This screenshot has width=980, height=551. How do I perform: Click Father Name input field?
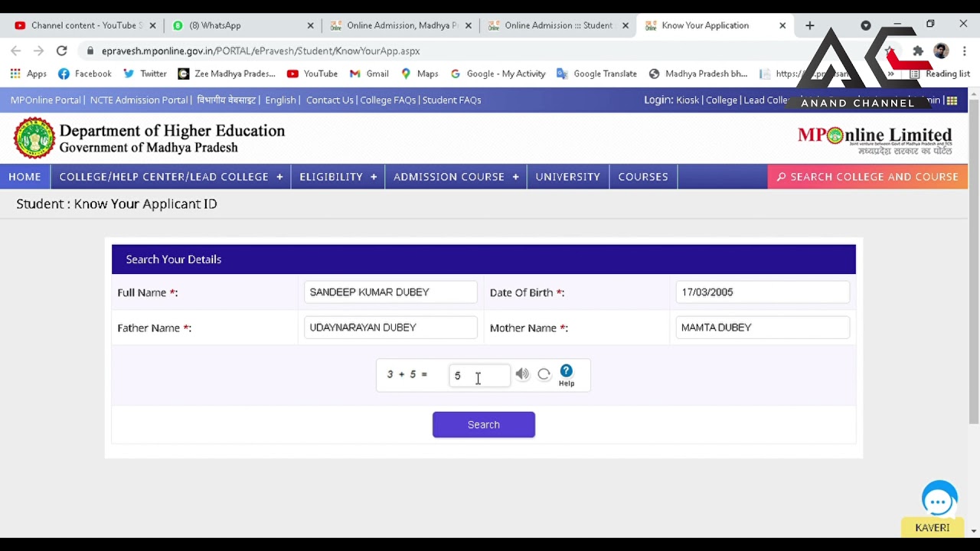[x=390, y=328]
